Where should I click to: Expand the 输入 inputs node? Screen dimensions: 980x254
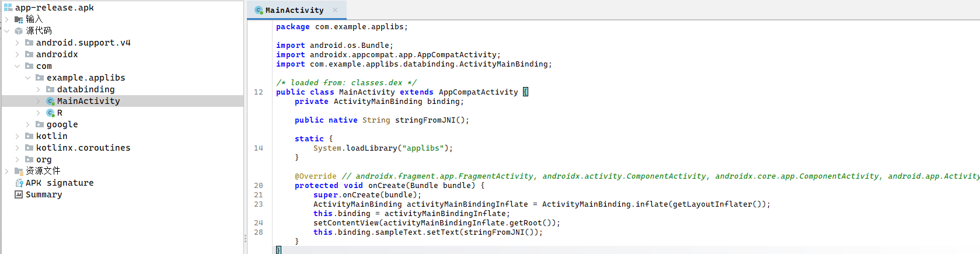coord(6,19)
